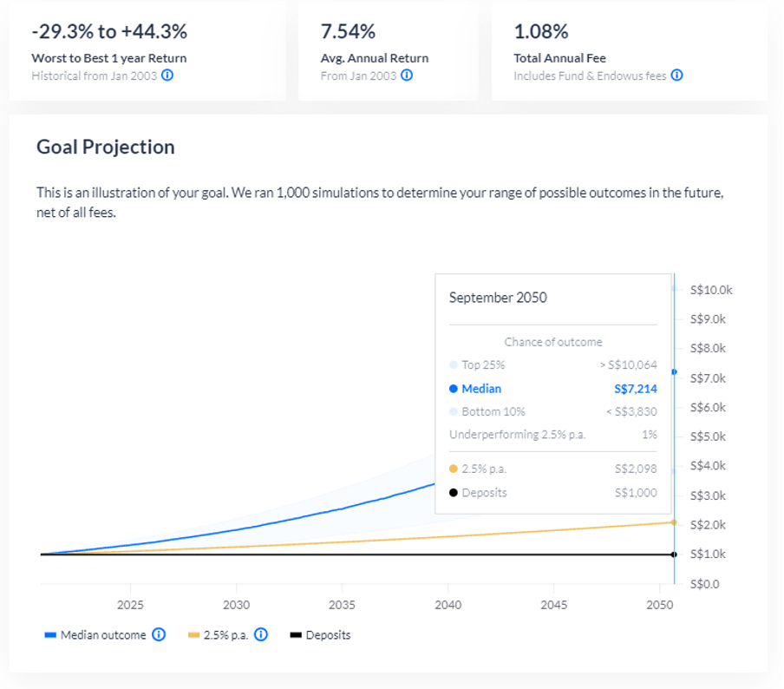Screen dimensions: 784x689
Task: Click the -29.3% to +44.3% return card
Action: pyautogui.click(x=147, y=50)
